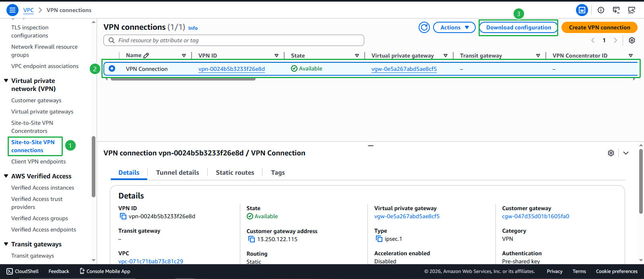This screenshot has width=644, height=279.
Task: Open TLS inspection configurations in sidebar
Action: [30, 31]
